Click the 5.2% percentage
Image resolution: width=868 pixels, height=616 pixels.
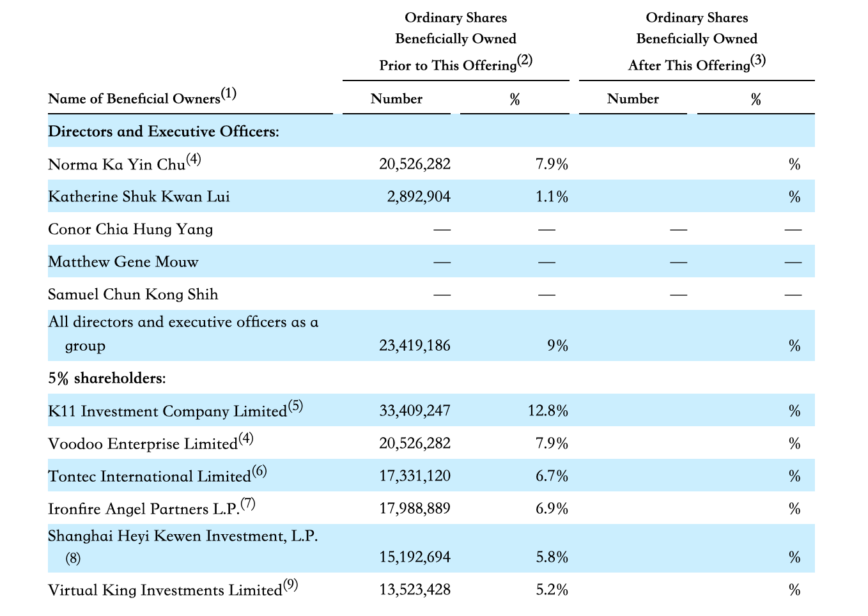pos(552,589)
